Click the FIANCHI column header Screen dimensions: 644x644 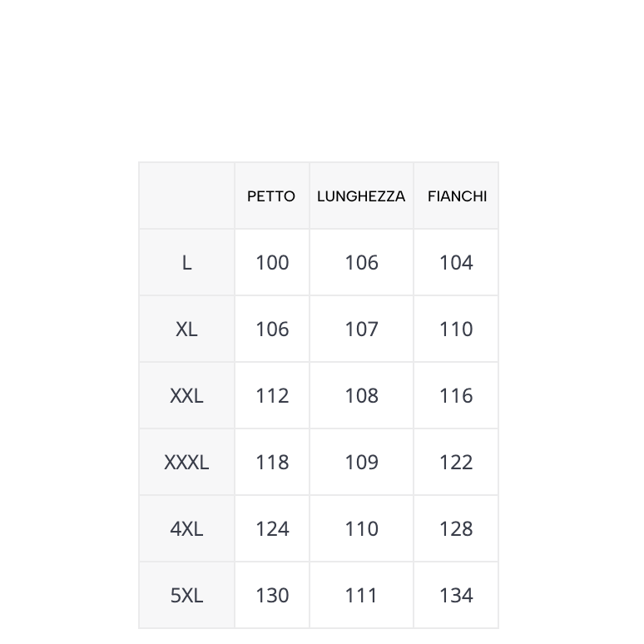456,196
